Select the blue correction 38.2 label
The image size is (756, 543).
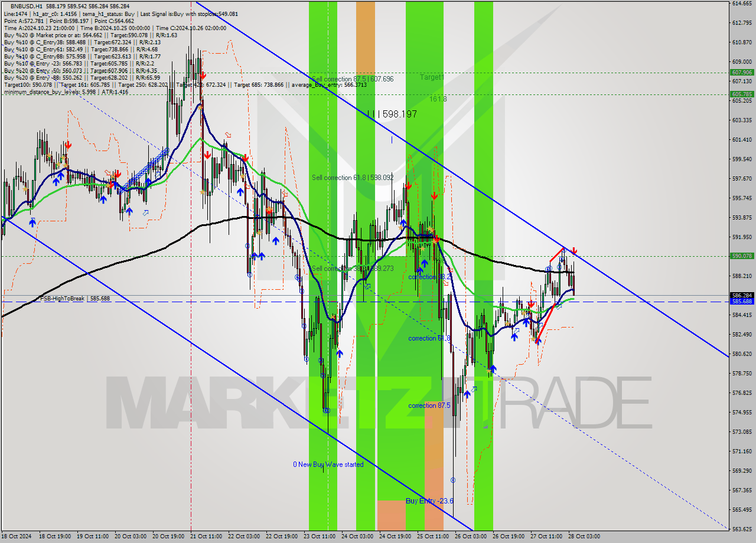429,277
